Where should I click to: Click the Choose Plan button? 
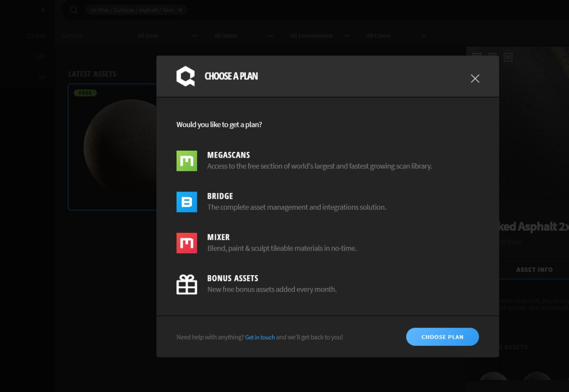[442, 337]
